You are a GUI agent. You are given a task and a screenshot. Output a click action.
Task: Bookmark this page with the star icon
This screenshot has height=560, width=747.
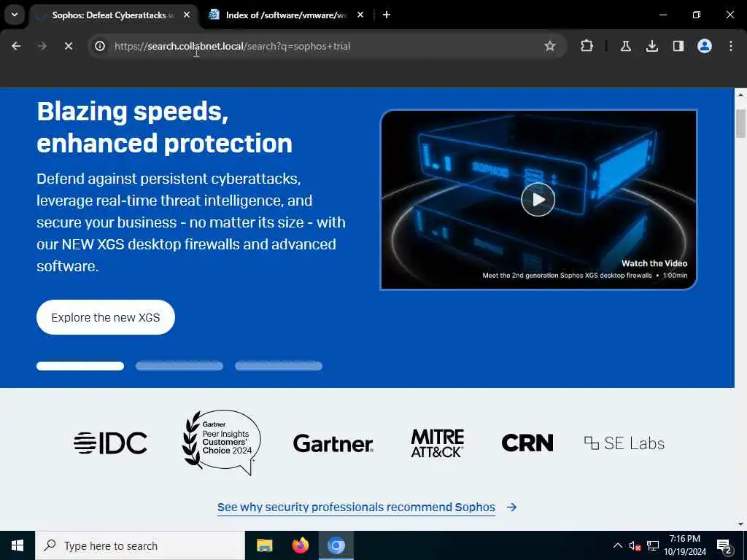pos(550,46)
